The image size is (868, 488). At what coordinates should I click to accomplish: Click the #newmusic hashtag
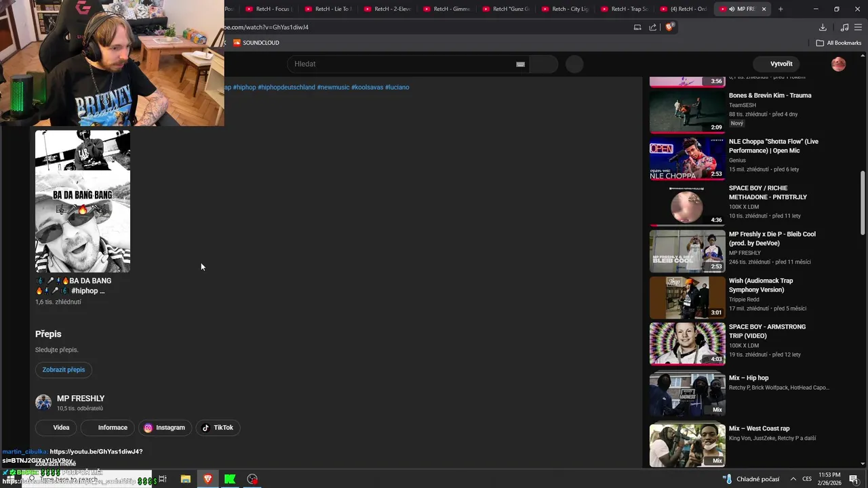click(333, 87)
